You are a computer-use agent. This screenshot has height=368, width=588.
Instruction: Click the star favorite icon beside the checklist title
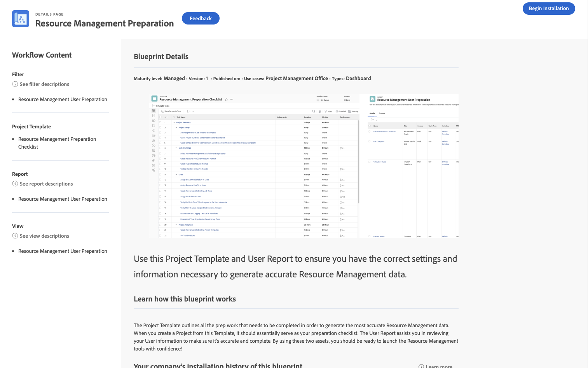click(x=226, y=99)
